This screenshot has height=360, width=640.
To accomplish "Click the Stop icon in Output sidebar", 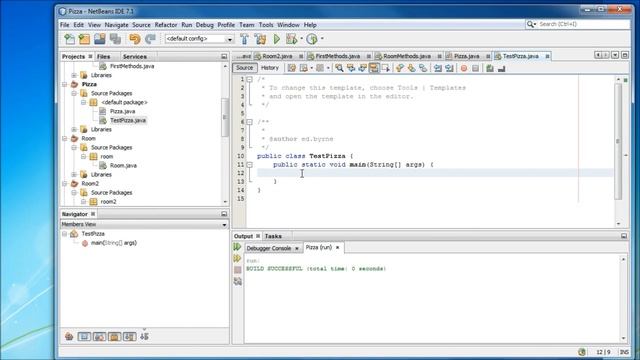I will (x=238, y=270).
